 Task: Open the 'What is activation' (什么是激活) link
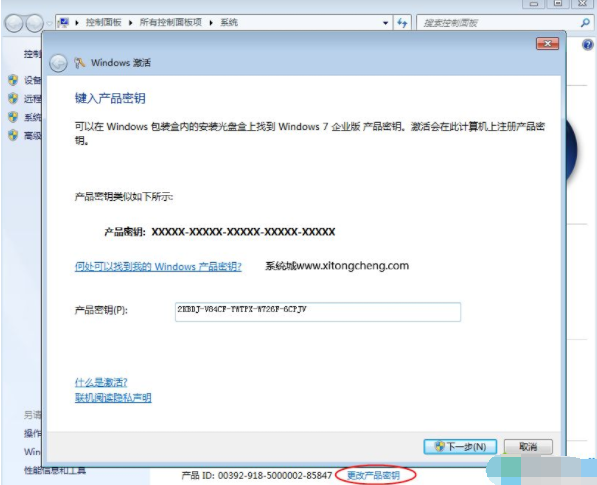click(101, 382)
